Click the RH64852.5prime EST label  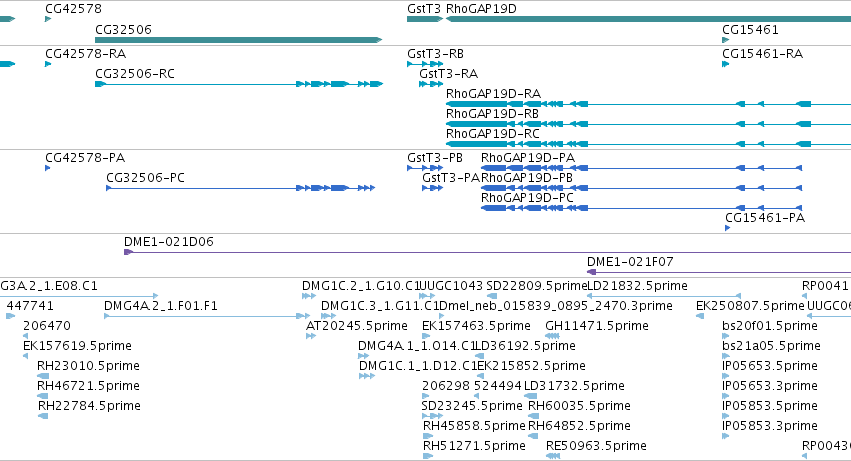click(x=579, y=427)
